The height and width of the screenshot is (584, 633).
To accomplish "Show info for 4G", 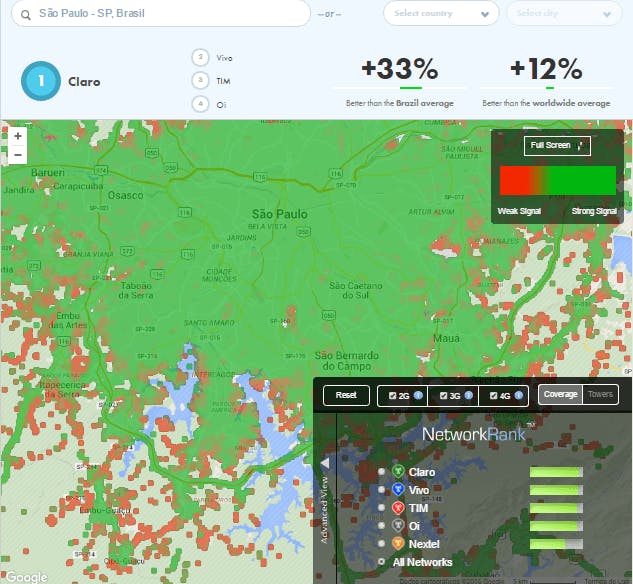I will [519, 396].
